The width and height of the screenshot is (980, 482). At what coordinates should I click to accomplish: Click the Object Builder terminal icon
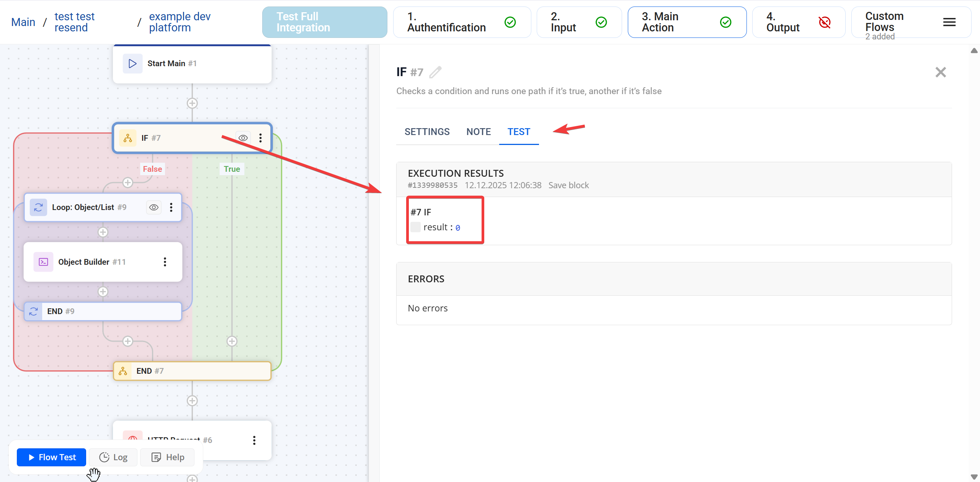43,262
